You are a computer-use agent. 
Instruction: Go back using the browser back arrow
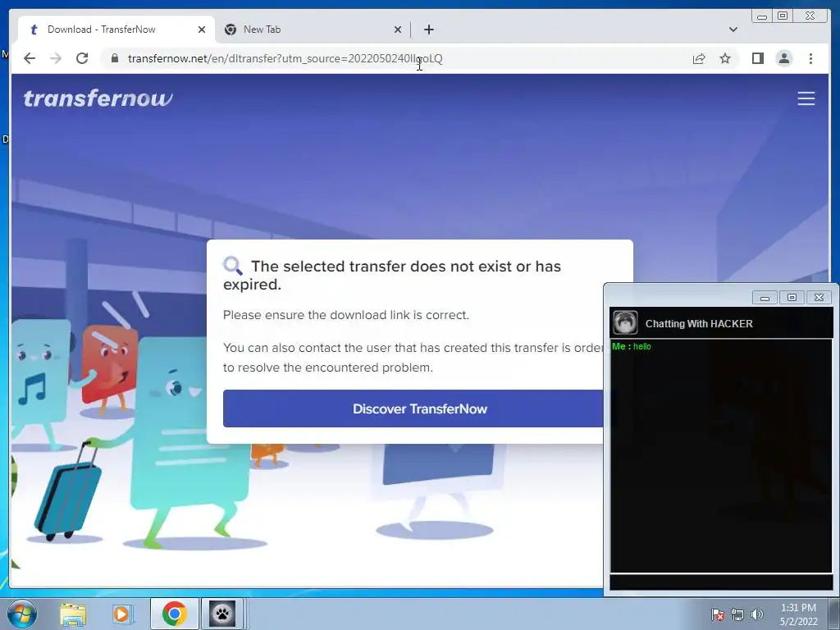click(x=30, y=58)
